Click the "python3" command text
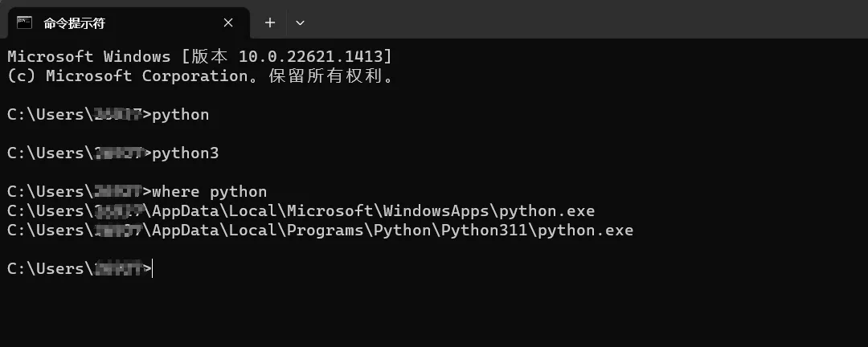 [x=185, y=153]
